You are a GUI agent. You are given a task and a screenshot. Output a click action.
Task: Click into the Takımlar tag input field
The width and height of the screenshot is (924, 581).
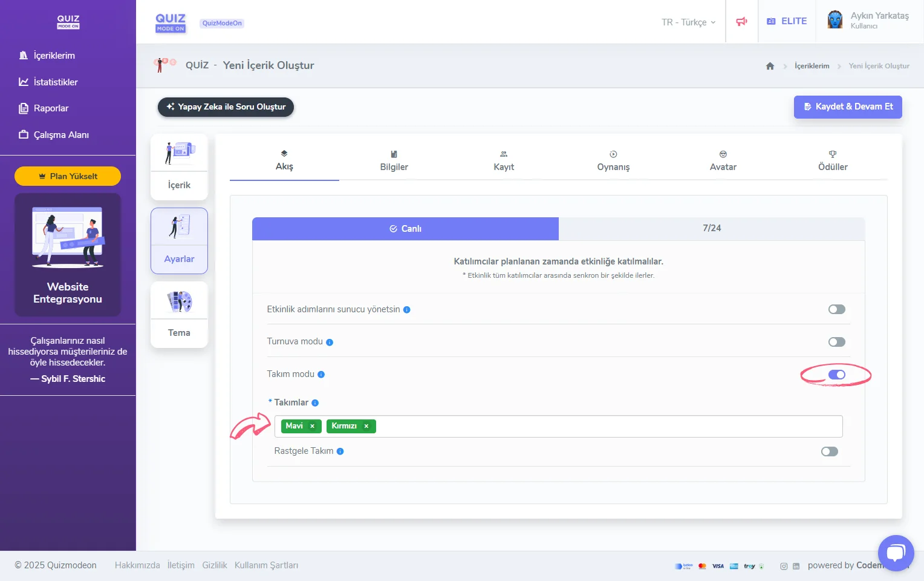click(x=605, y=426)
